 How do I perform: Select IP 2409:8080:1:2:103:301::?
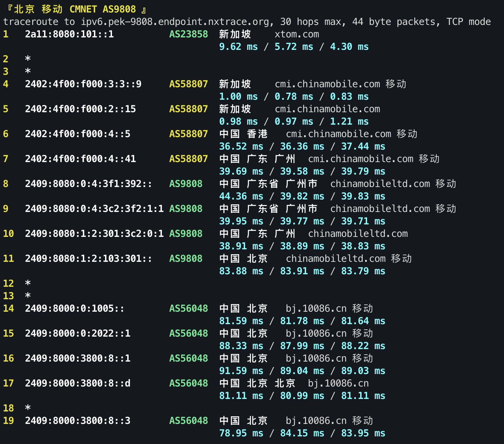click(89, 259)
